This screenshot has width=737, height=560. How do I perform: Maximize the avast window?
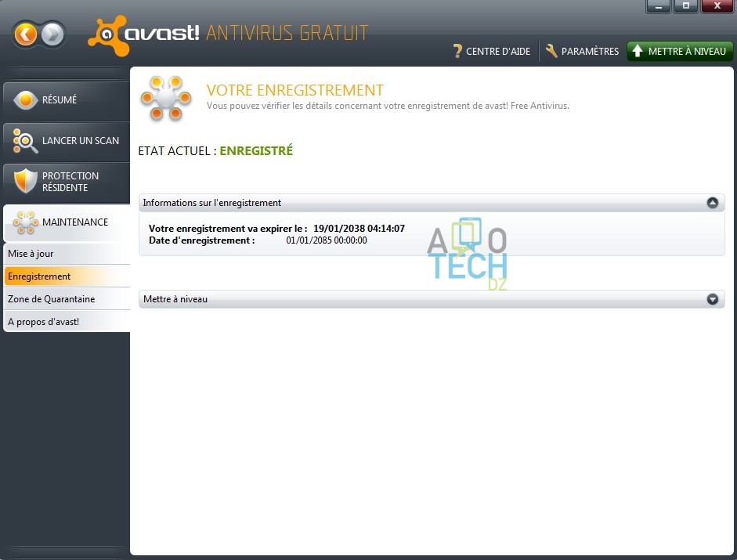click(686, 6)
